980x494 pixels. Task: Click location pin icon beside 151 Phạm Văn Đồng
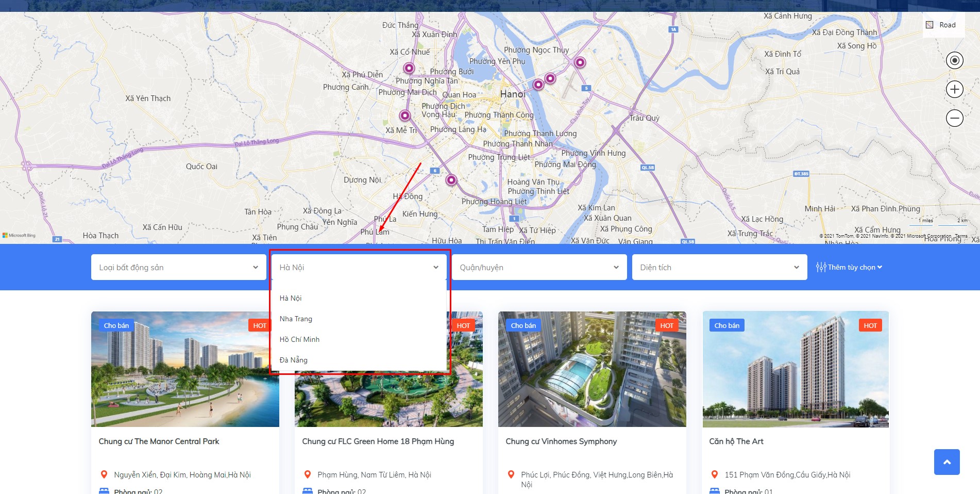pos(714,474)
